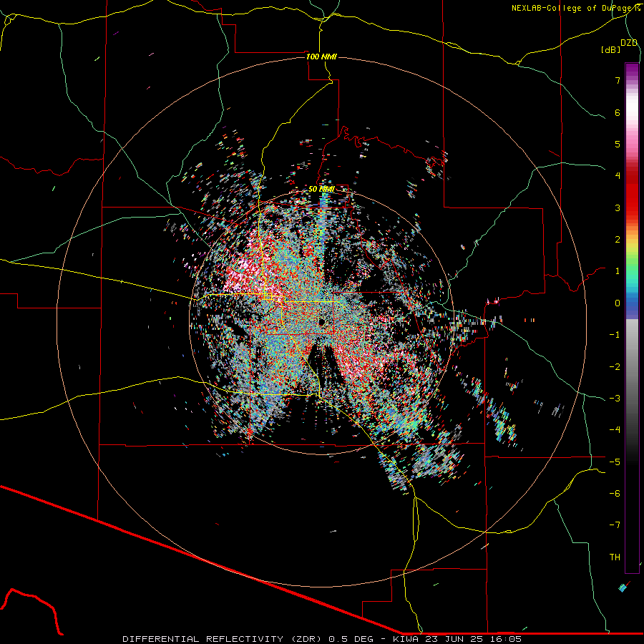This screenshot has width=644, height=644.
Task: Click the 'KIWA' radar site identifier
Action: (406, 639)
